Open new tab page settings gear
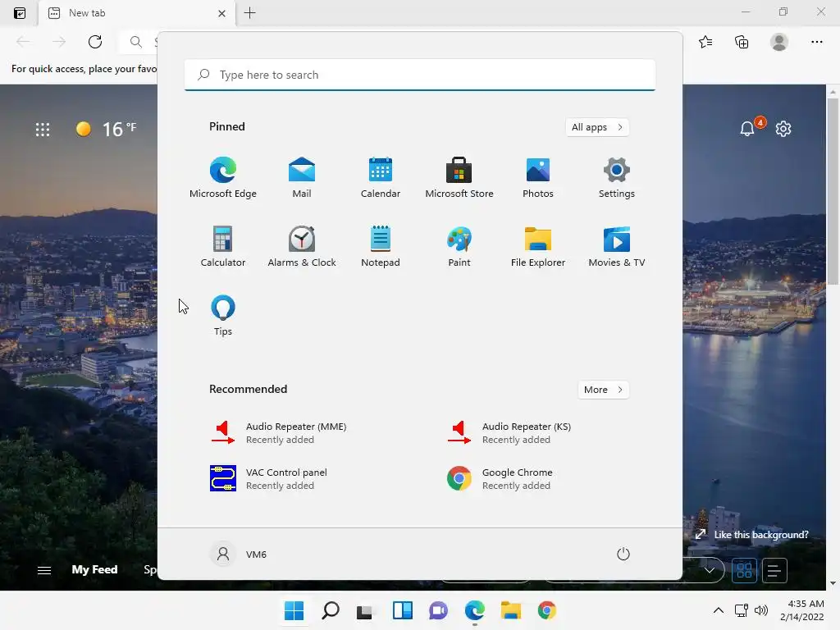 (x=783, y=129)
